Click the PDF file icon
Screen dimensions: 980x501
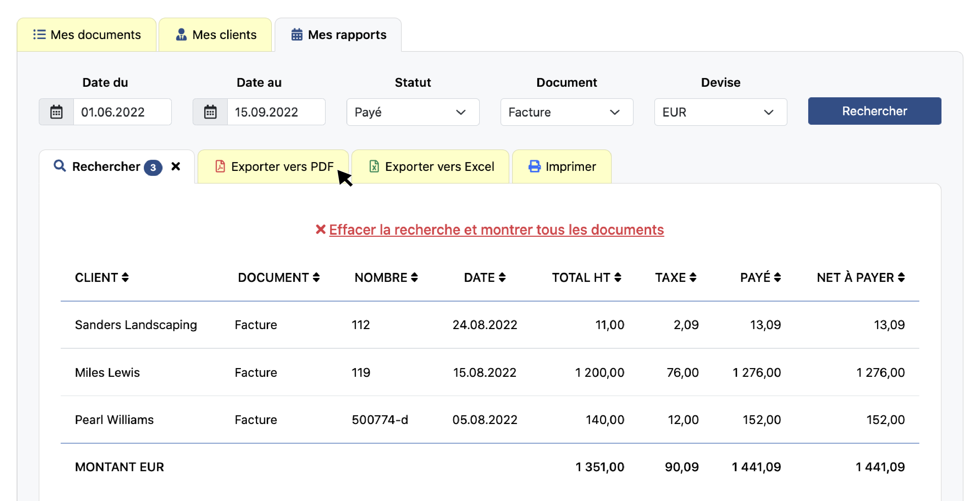(220, 166)
